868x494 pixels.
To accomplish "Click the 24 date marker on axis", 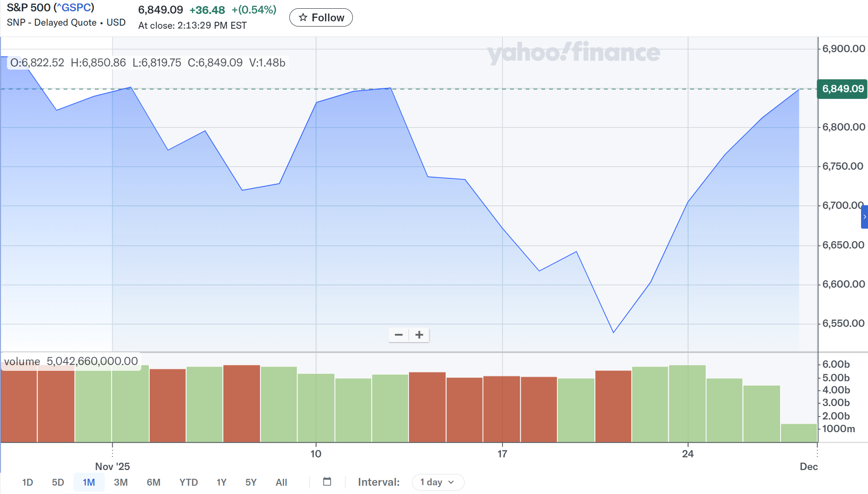I will click(x=687, y=454).
